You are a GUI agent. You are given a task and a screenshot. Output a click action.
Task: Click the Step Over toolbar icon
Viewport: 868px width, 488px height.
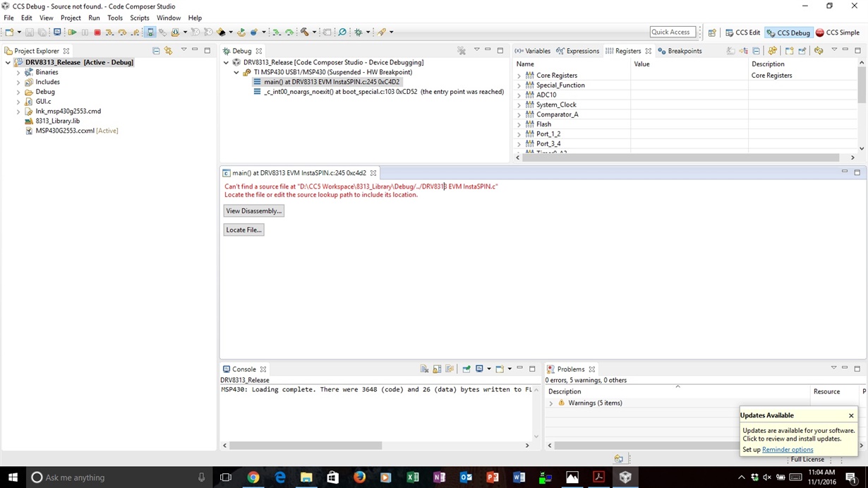tap(122, 32)
